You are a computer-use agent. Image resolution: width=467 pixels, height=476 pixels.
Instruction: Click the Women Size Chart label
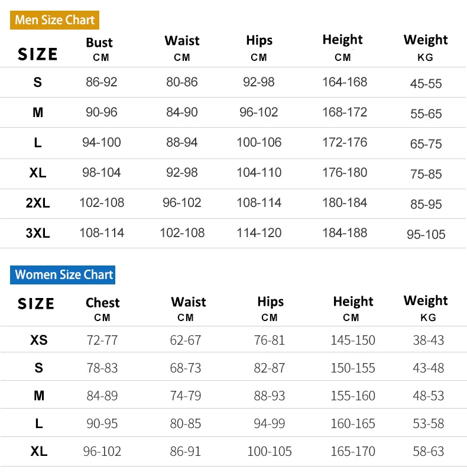(x=63, y=275)
